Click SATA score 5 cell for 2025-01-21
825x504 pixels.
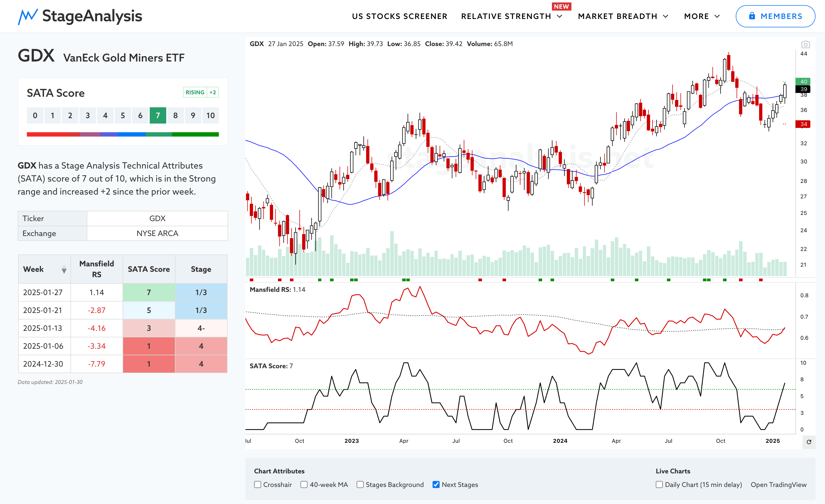click(149, 310)
